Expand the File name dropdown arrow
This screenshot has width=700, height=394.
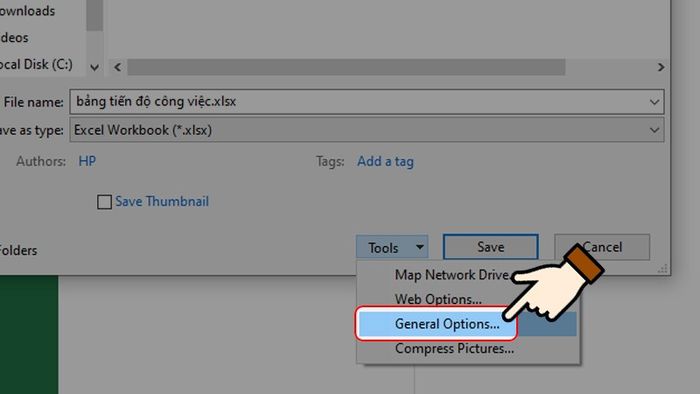[x=654, y=102]
